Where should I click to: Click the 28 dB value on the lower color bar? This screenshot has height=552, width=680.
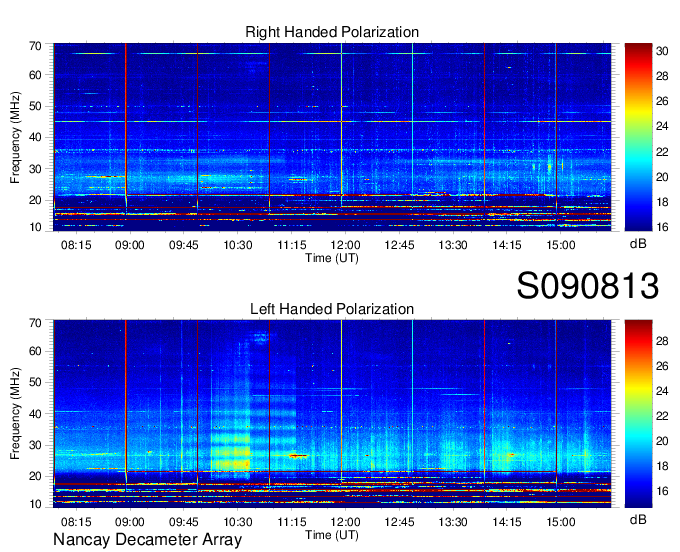coord(662,341)
